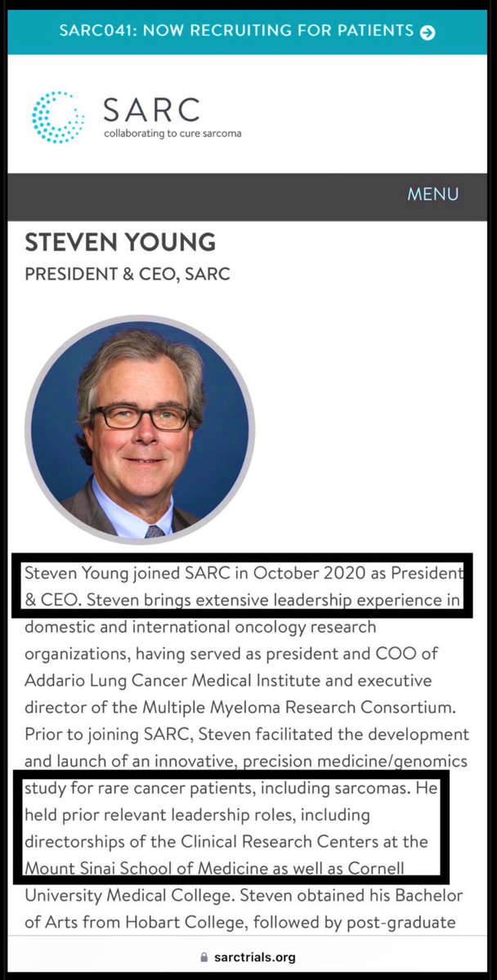This screenshot has height=980, width=497.
Task: Click the 'collaborating to cure sarcoma' tagline
Action: (x=172, y=133)
